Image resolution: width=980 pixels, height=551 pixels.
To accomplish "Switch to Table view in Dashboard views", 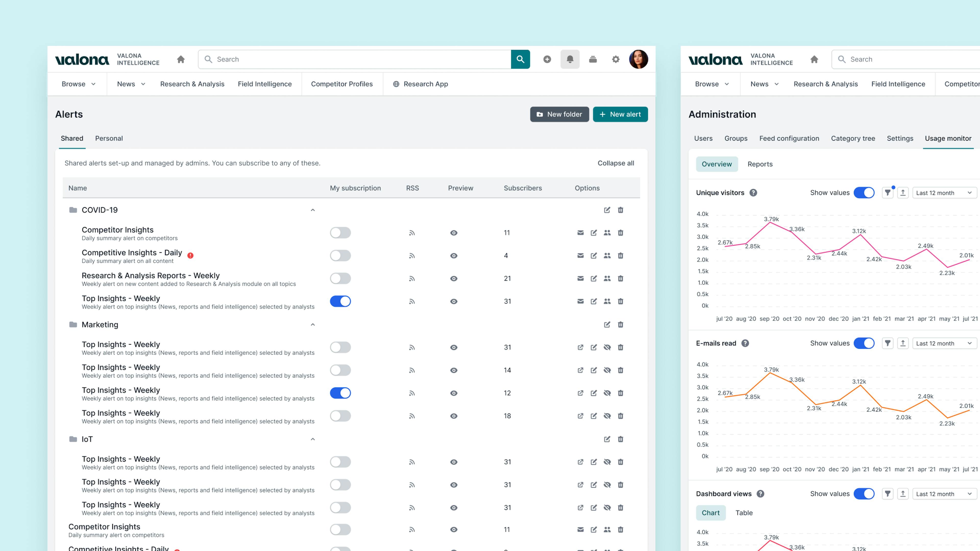I will tap(744, 513).
